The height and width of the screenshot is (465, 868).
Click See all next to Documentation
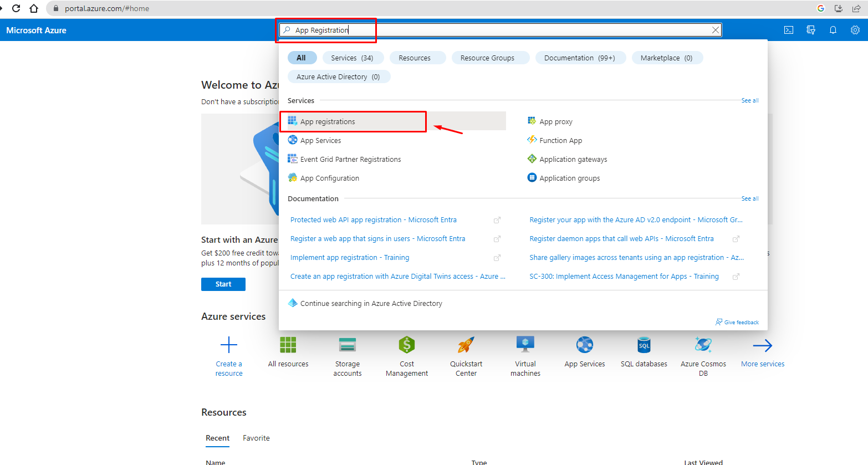coord(750,198)
